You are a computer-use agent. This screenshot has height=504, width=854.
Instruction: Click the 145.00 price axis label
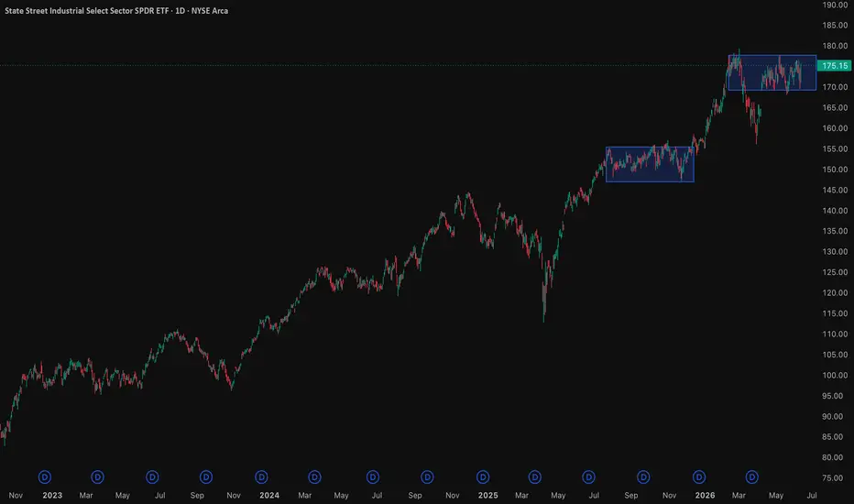coord(835,191)
